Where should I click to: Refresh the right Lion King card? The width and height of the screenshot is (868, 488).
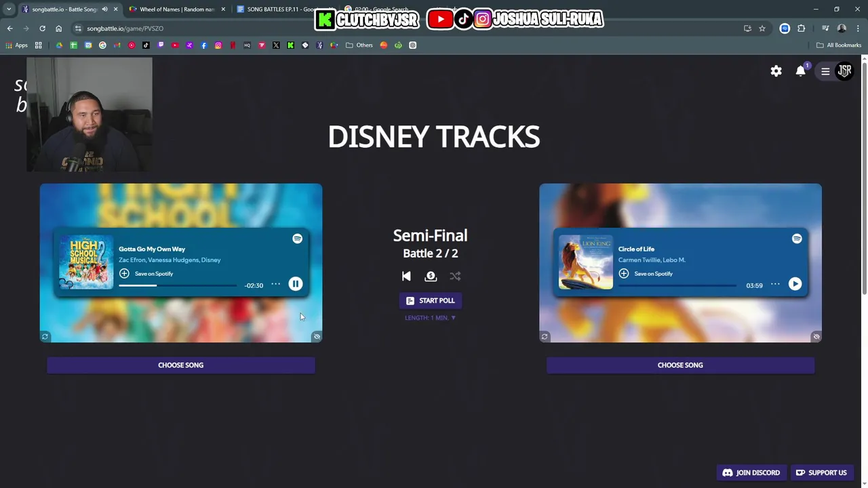(x=545, y=336)
